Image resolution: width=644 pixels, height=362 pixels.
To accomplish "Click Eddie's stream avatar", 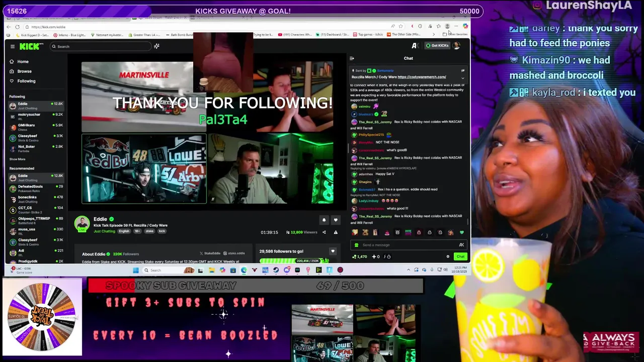I will 82,223.
